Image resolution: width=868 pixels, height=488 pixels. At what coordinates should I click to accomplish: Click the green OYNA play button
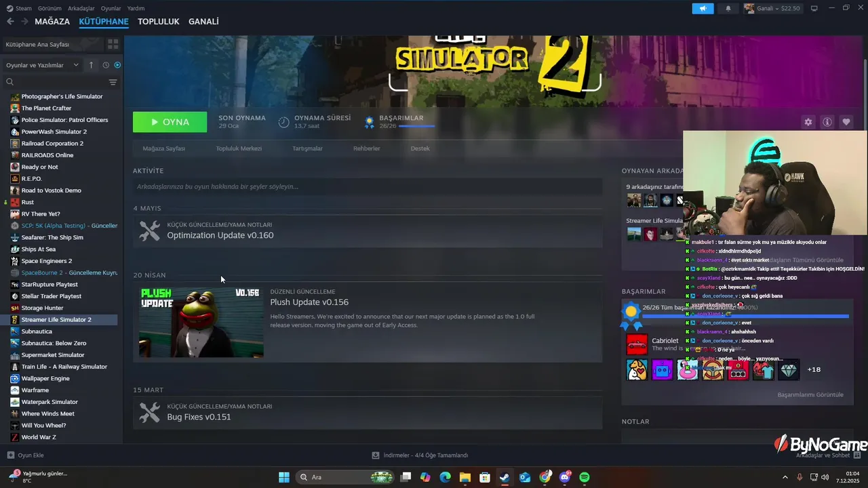pyautogui.click(x=170, y=122)
